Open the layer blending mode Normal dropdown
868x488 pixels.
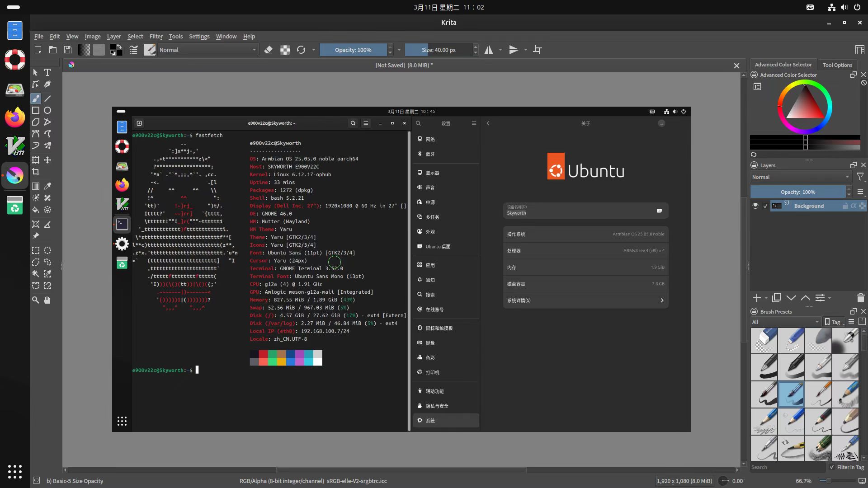click(x=801, y=177)
